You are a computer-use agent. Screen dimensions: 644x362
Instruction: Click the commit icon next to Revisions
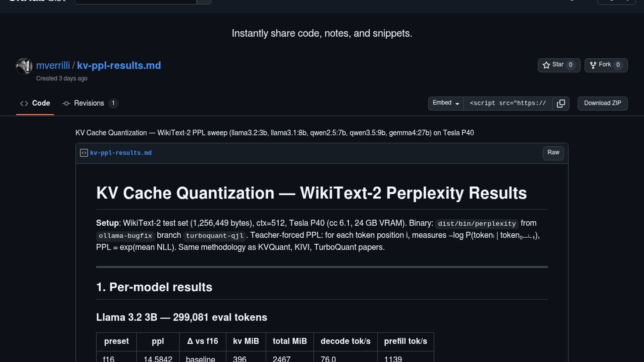(66, 104)
